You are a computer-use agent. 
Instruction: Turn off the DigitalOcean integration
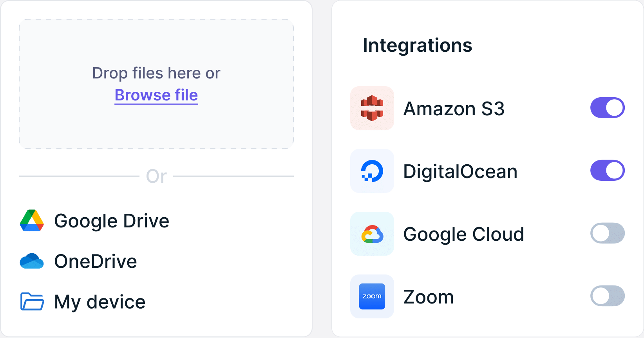[607, 170]
